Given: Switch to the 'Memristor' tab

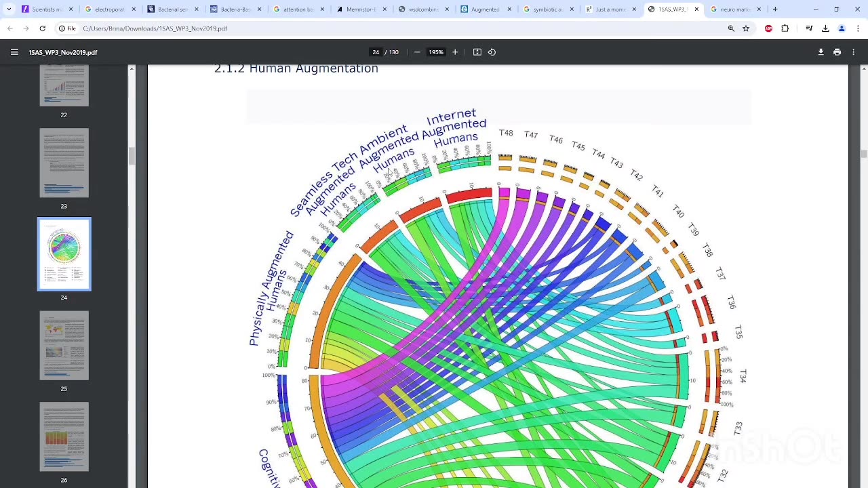Looking at the screenshot, I should click(359, 9).
